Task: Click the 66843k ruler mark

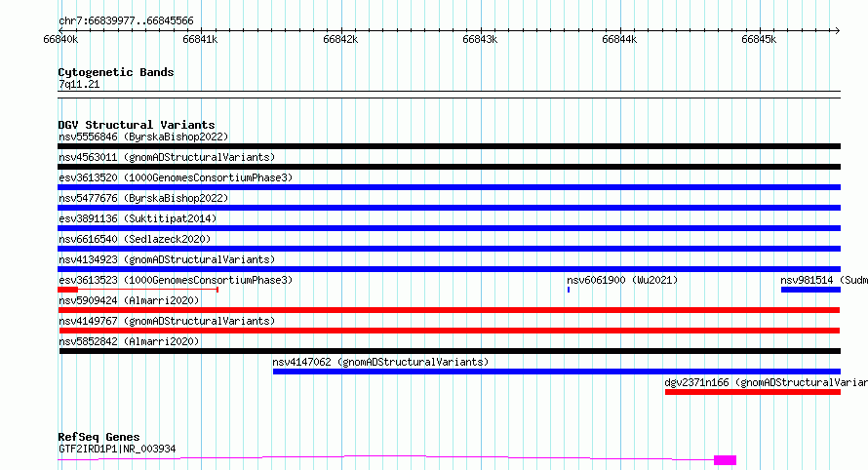Action: (x=480, y=39)
